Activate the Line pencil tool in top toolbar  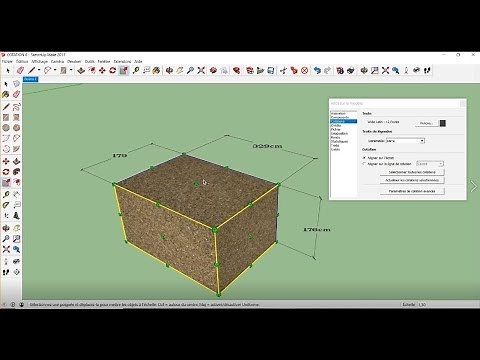pyautogui.click(x=32, y=70)
